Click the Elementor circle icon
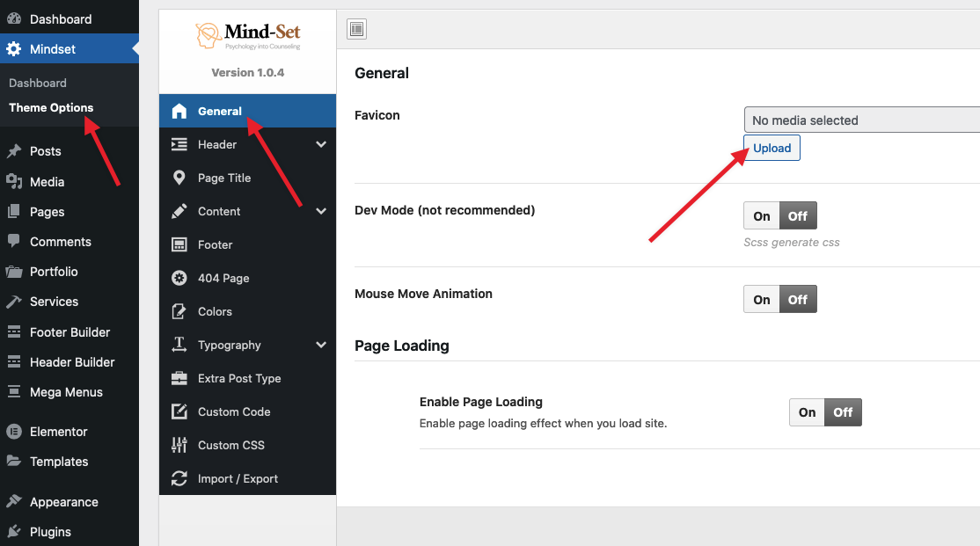Screen dimensions: 980x546 (14, 431)
